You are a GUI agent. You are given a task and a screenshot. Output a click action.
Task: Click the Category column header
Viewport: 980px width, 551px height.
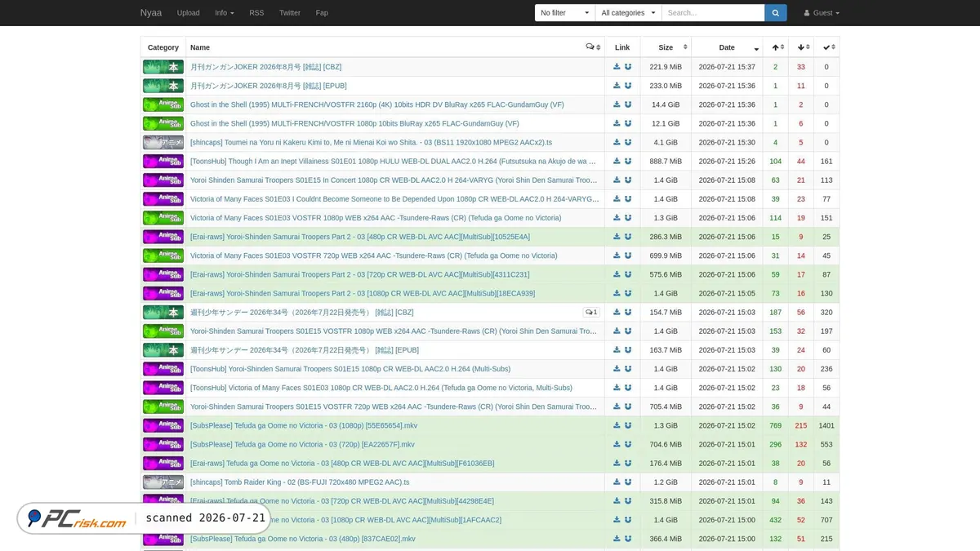click(163, 47)
